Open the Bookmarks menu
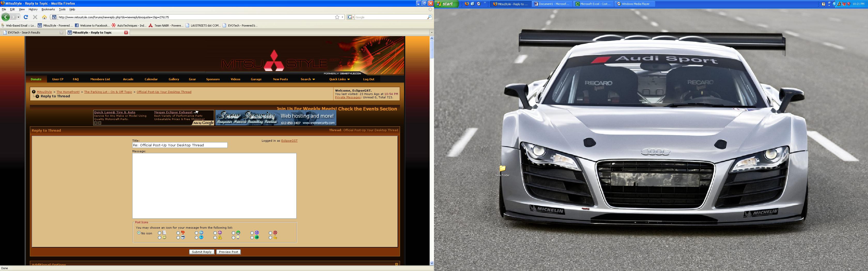The height and width of the screenshot is (271, 868). tap(48, 10)
